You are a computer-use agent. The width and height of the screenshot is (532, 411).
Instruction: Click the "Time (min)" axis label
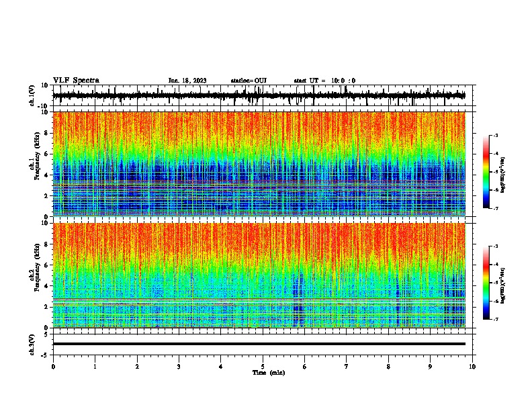269,373
